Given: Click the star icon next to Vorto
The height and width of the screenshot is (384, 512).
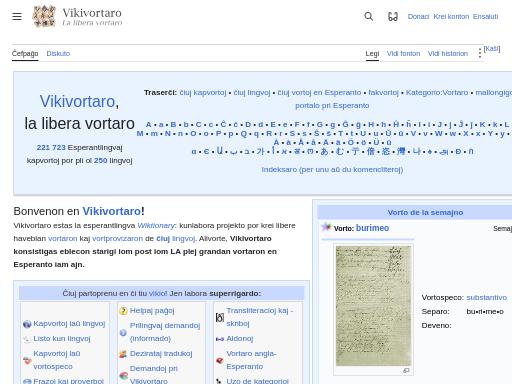Looking at the screenshot, I should pos(326,227).
